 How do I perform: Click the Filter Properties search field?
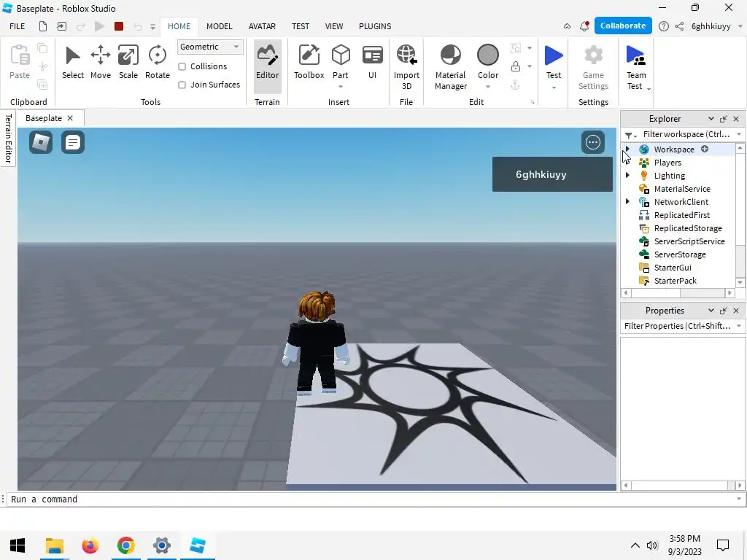pos(677,326)
